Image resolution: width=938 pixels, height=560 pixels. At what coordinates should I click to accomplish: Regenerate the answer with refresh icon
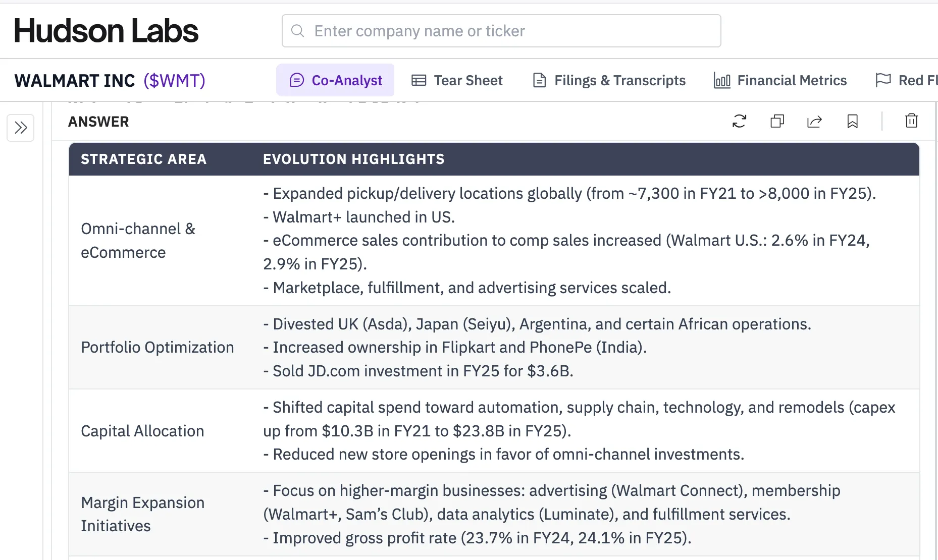point(739,121)
